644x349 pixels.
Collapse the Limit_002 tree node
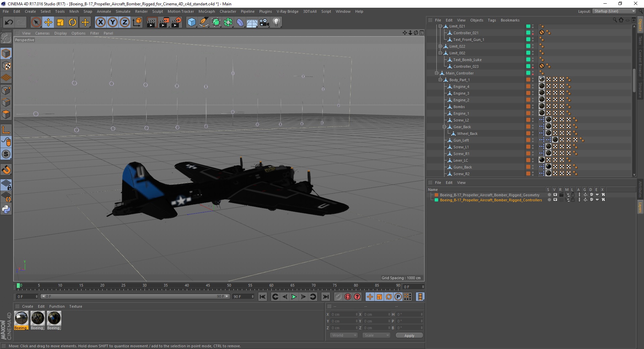pyautogui.click(x=440, y=53)
